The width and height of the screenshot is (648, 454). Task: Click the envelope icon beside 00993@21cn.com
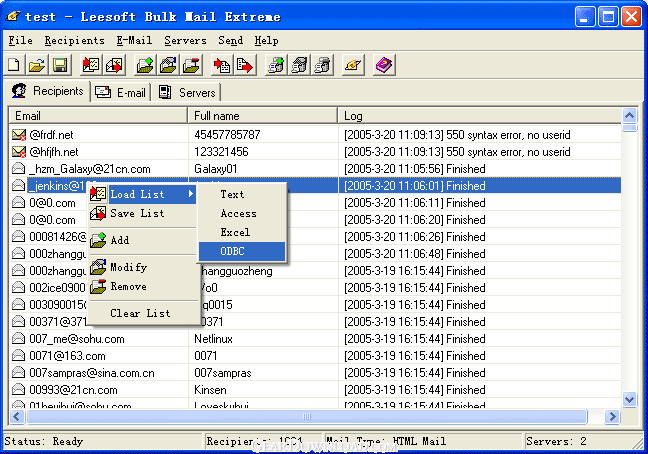point(18,390)
